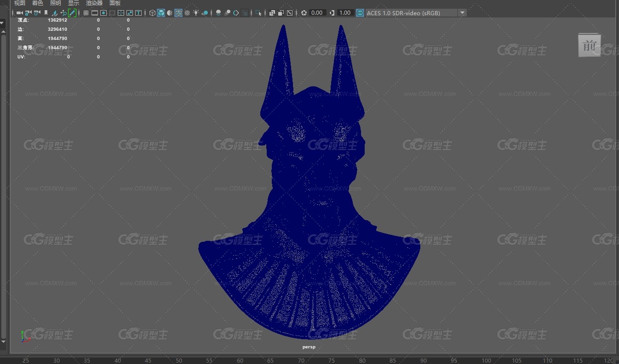This screenshot has width=619, height=364.
Task: Toggle the color management ON button
Action: pyautogui.click(x=360, y=13)
